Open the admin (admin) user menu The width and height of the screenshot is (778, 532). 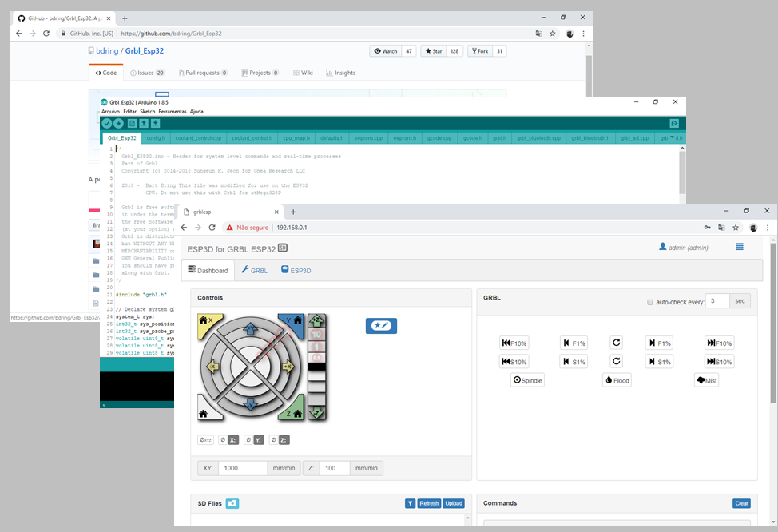click(x=683, y=247)
